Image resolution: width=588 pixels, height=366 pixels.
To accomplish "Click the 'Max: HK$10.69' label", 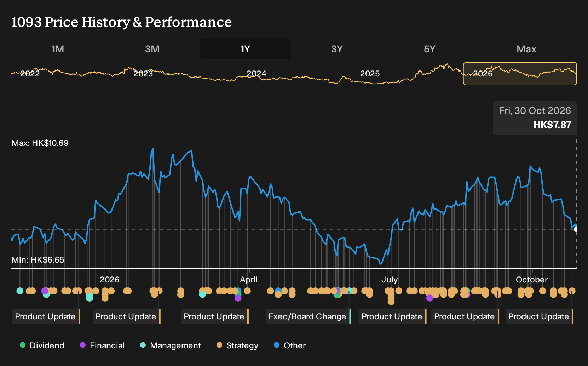I will click(40, 143).
